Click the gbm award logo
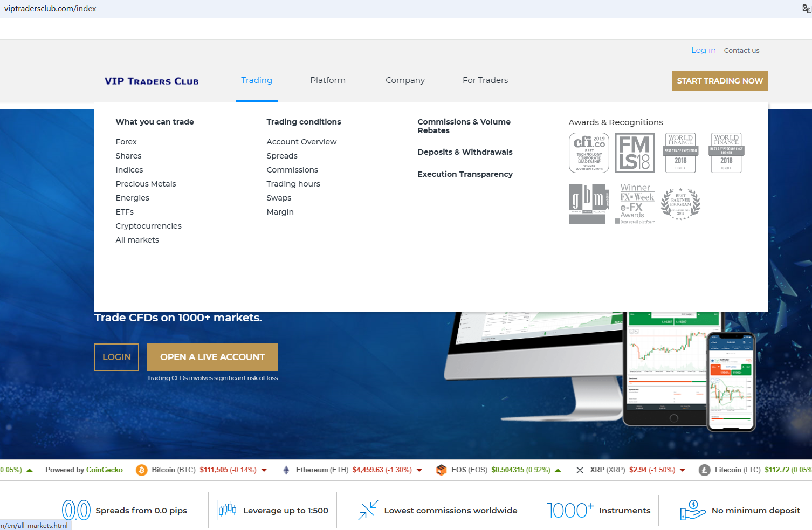Image resolution: width=812 pixels, height=530 pixels. (589, 204)
